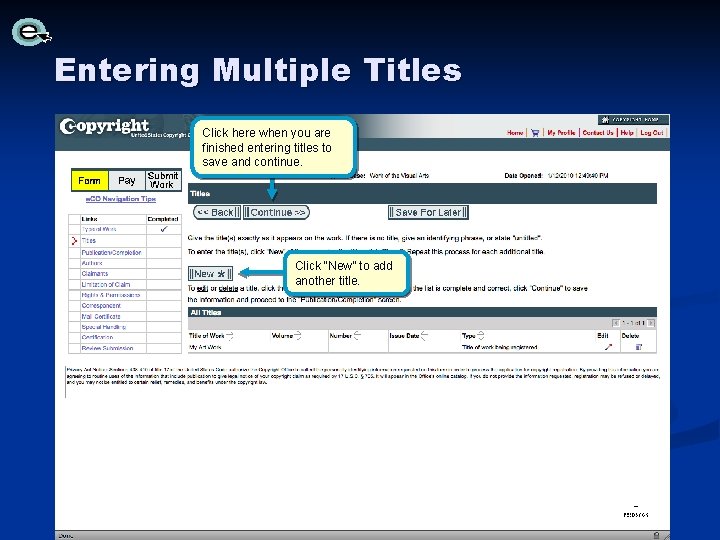Image resolution: width=720 pixels, height=540 pixels.
Task: Switch to the Pay step tab
Action: [127, 180]
